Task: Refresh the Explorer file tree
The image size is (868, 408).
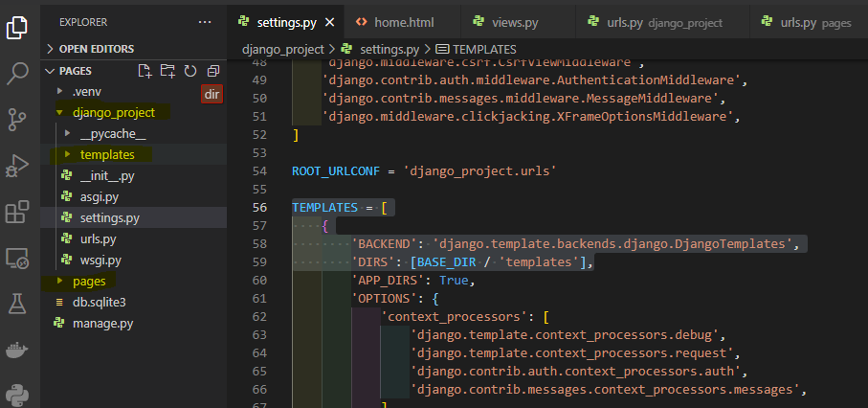Action: tap(190, 71)
